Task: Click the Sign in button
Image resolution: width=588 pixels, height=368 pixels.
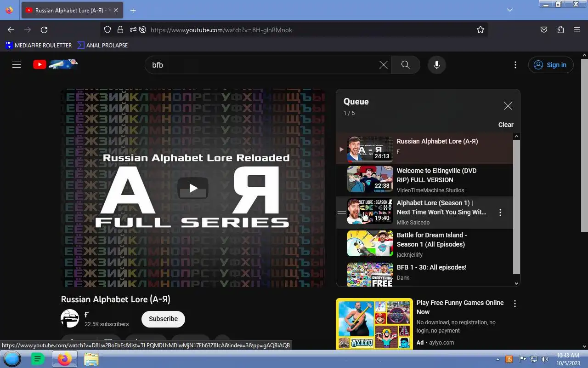Action: click(550, 65)
